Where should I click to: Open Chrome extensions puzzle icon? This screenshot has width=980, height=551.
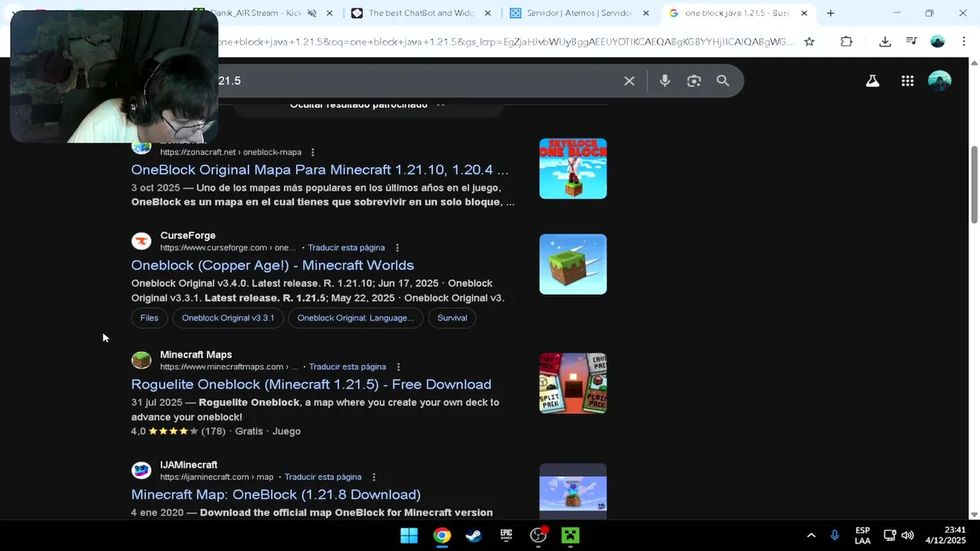846,41
